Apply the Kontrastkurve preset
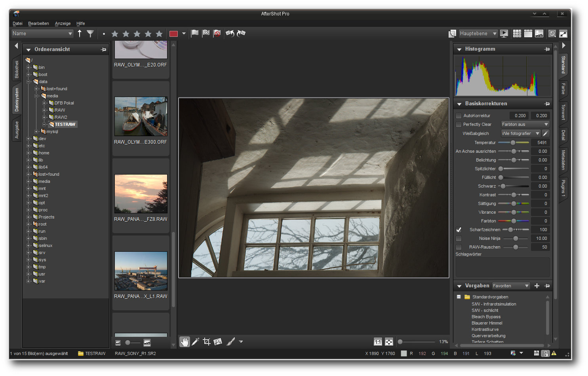 pyautogui.click(x=485, y=329)
